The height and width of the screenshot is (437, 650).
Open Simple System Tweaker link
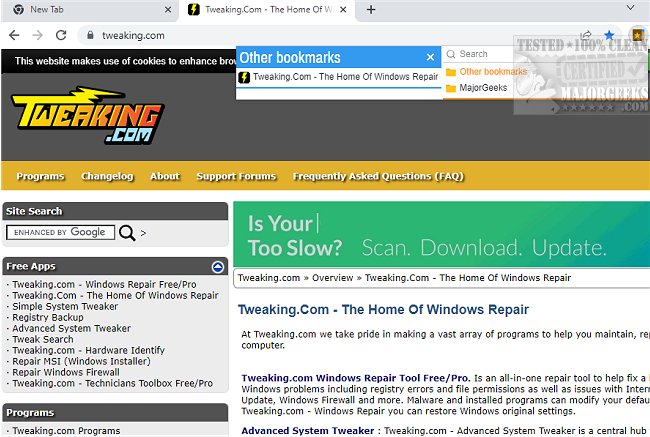click(65, 306)
